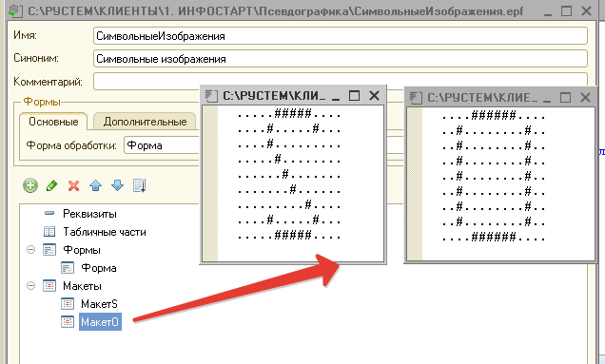Click the red X Delete icon
The image size is (605, 364).
[73, 186]
